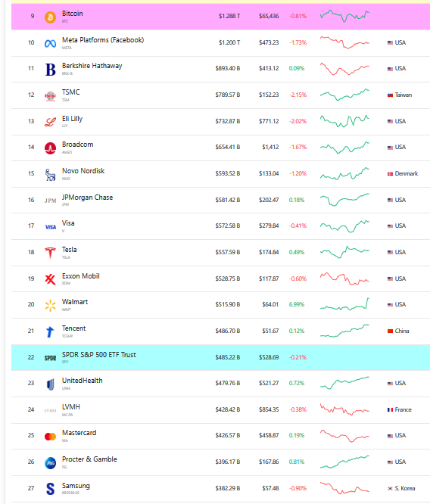This screenshot has height=504, width=430.
Task: Open the TSMC company link
Action: (70, 92)
